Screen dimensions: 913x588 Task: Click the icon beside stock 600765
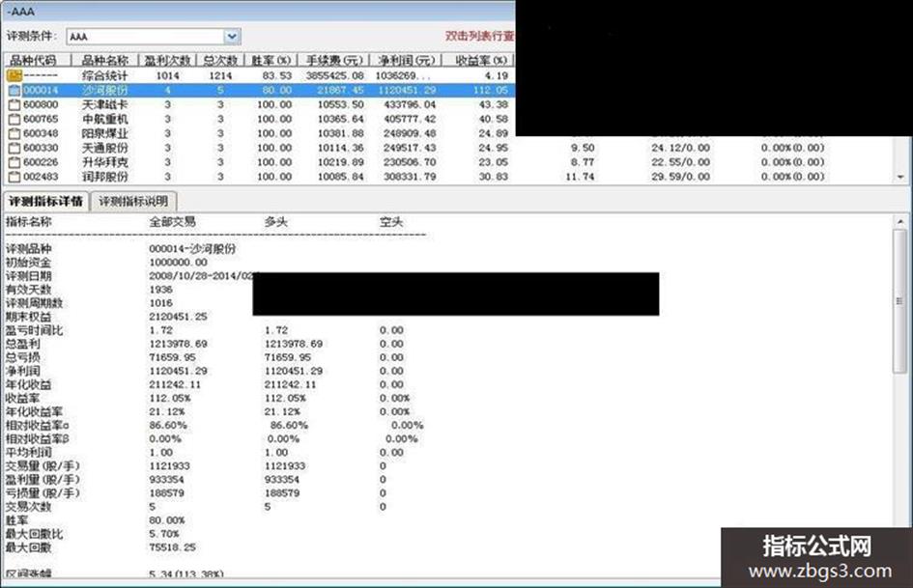[14, 120]
